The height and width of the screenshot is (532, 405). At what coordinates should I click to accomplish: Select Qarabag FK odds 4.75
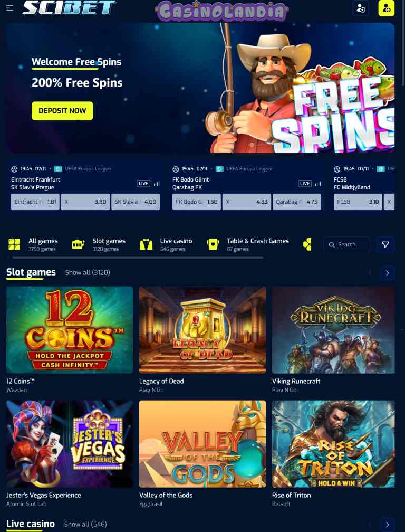pyautogui.click(x=297, y=202)
